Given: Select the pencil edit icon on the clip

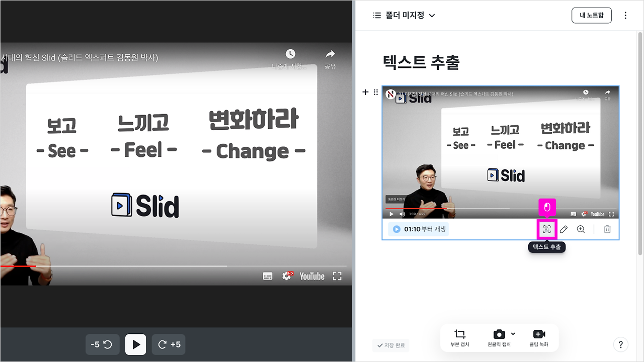Looking at the screenshot, I should pos(563,229).
